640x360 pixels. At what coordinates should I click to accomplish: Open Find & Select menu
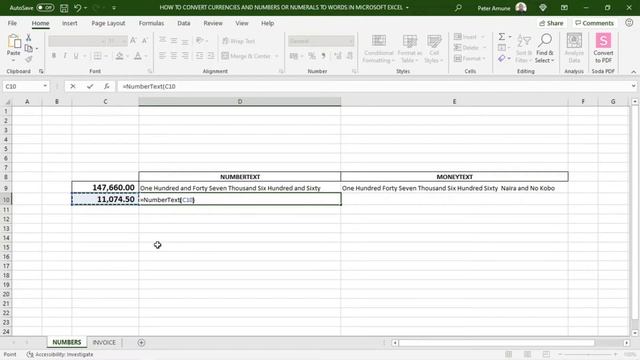point(545,49)
